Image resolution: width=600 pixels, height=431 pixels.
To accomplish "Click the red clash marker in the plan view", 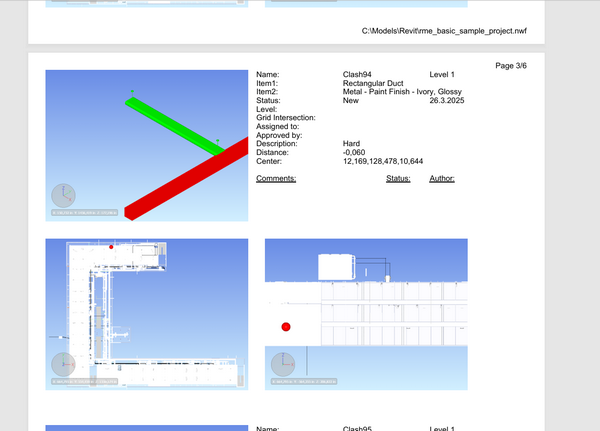I will [111, 247].
